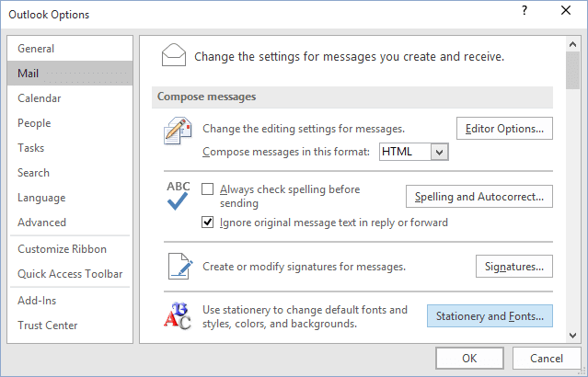588x377 pixels.
Task: Click the scrollbar down arrow
Action: 572,336
